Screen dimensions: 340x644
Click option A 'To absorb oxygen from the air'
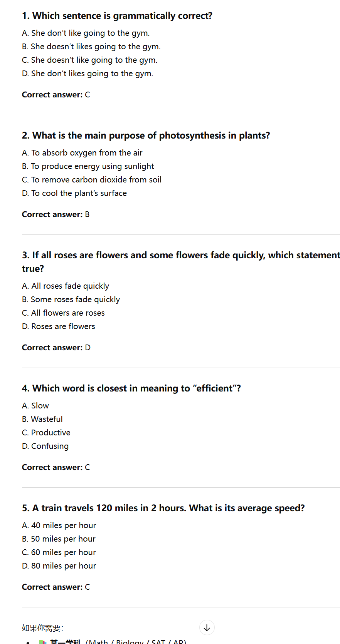coord(82,153)
